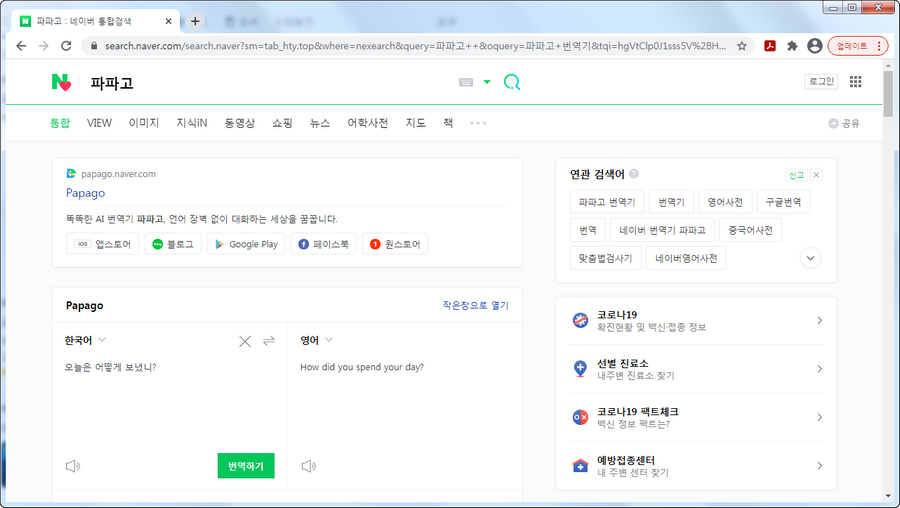Select related search 파파고 번역기

point(607,202)
